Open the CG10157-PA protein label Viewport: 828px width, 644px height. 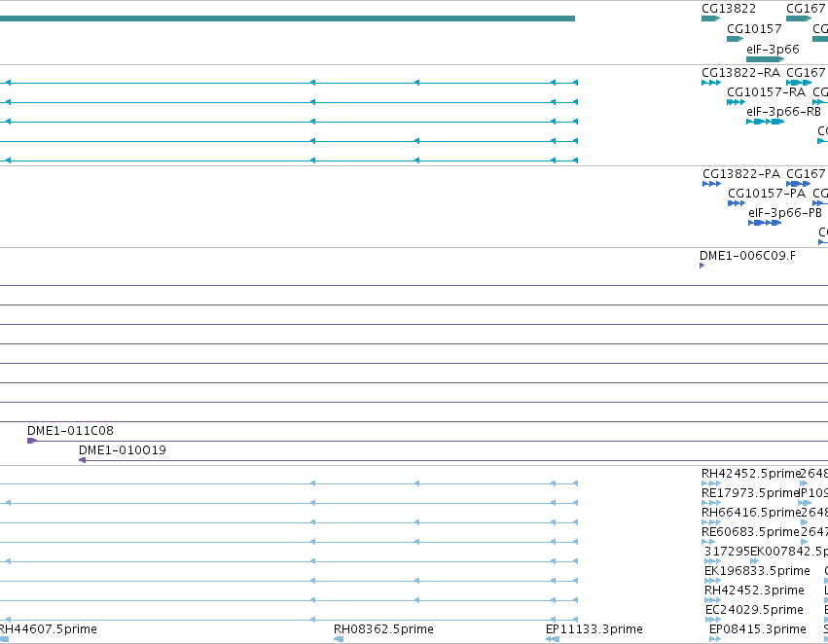click(x=767, y=194)
